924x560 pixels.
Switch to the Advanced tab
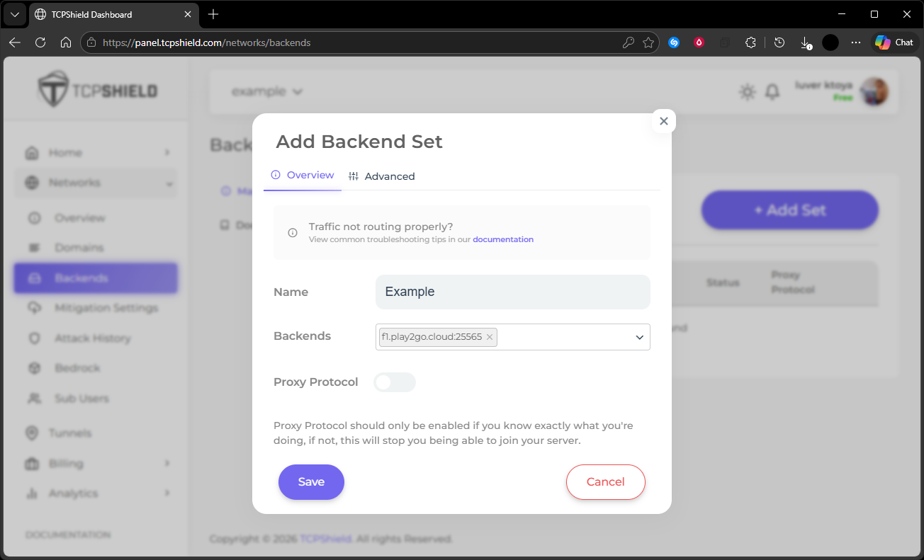click(382, 176)
